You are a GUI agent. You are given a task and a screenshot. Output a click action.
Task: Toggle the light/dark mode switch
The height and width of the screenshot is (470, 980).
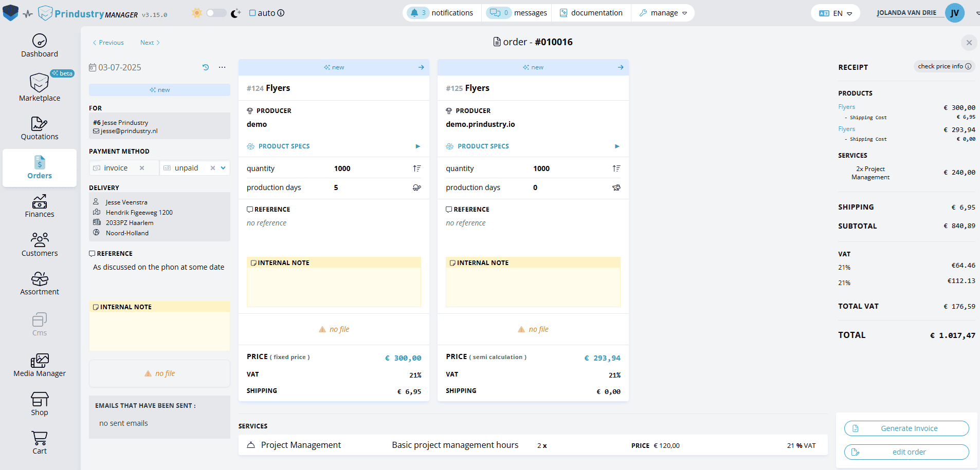click(216, 13)
